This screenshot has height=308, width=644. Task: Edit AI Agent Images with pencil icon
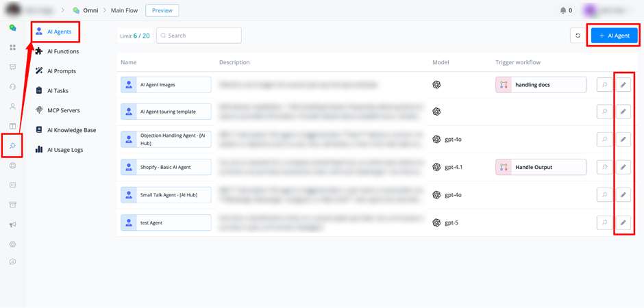[623, 85]
